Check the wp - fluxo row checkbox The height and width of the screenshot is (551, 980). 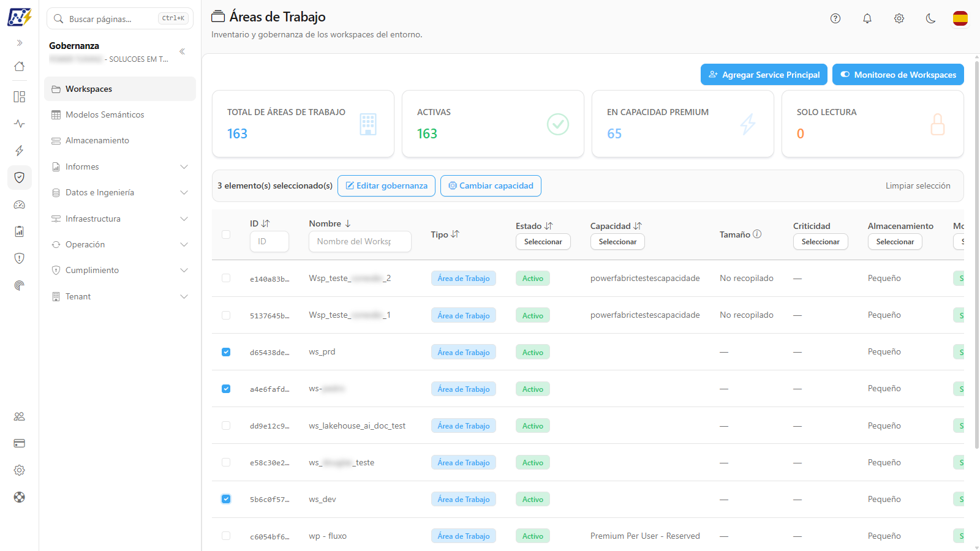(x=226, y=536)
